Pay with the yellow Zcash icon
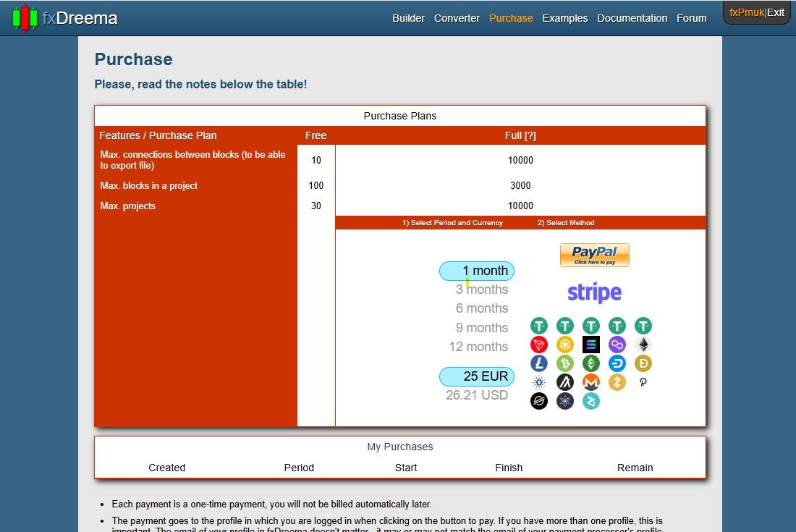This screenshot has height=532, width=796. point(617,382)
